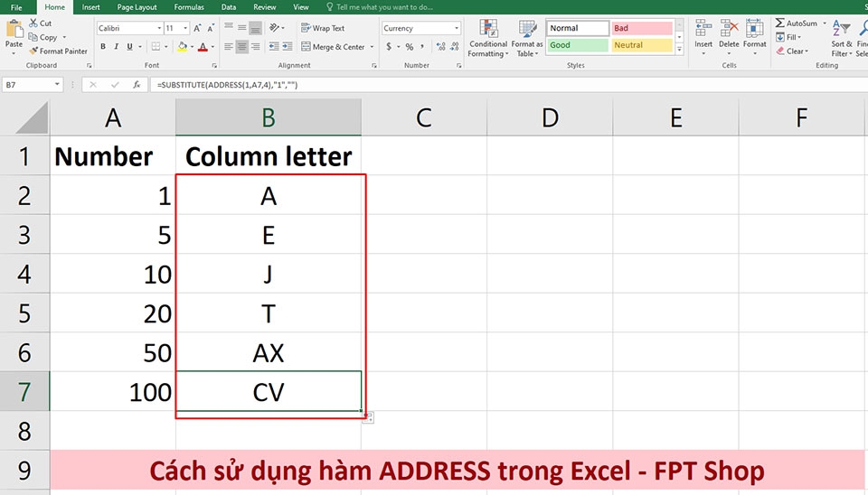Select Middle Align icon
The width and height of the screenshot is (868, 495).
[242, 28]
